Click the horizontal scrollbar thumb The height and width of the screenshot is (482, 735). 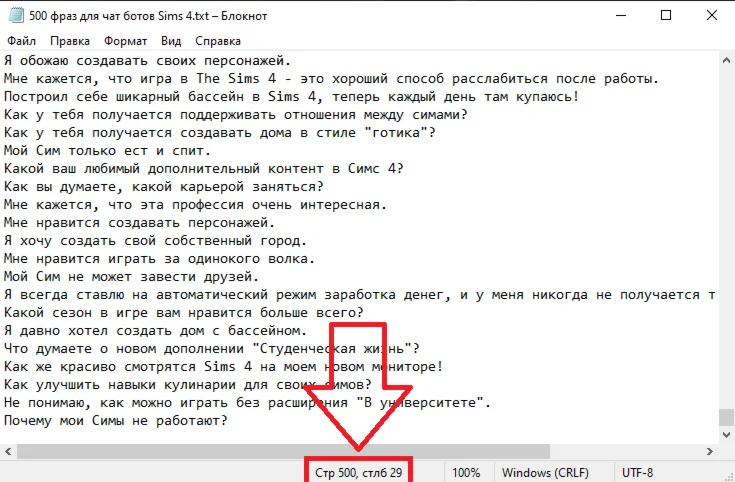coord(283,452)
